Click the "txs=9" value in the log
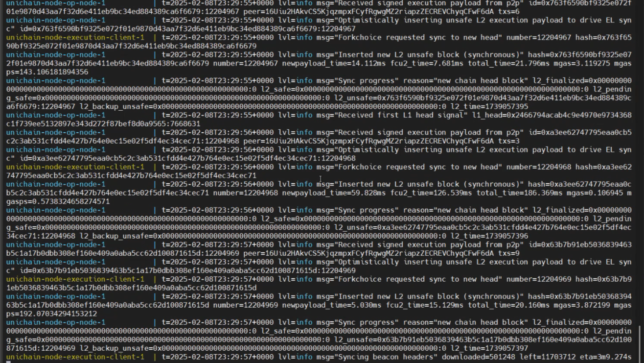 click(510, 253)
